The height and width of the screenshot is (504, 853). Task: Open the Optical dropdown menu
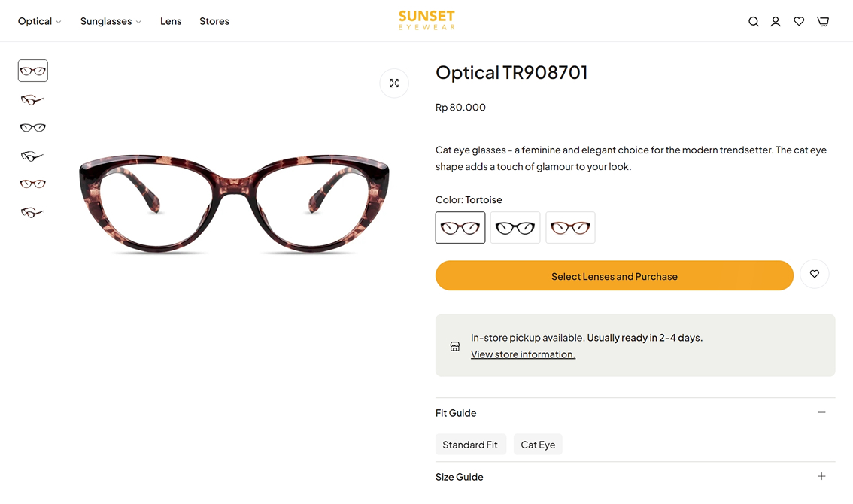[x=40, y=22]
